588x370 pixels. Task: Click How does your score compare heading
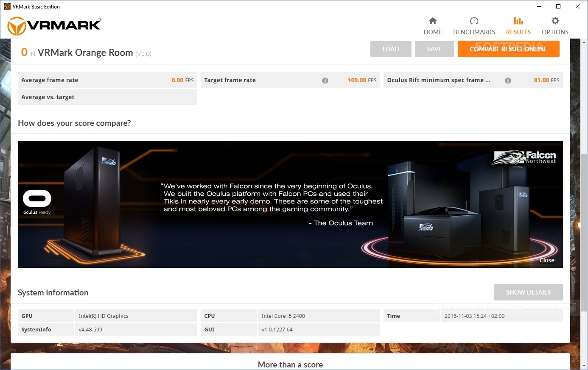tap(74, 123)
